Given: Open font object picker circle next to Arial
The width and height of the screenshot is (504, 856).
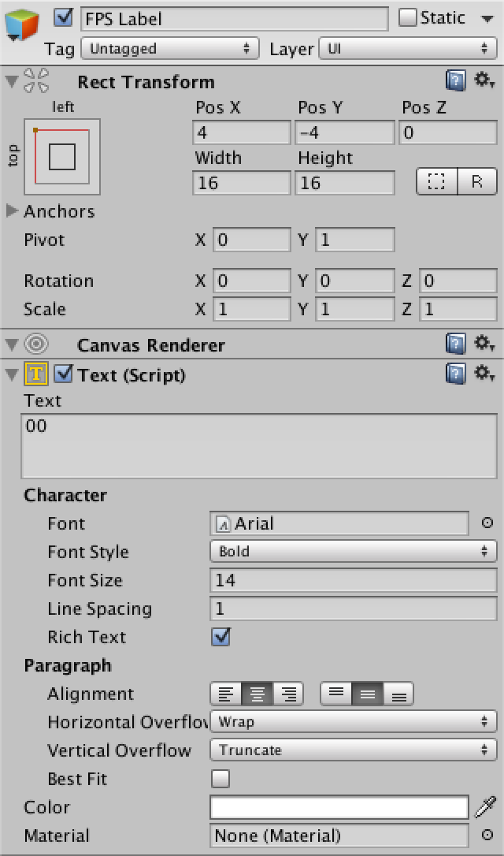Looking at the screenshot, I should coord(487,523).
